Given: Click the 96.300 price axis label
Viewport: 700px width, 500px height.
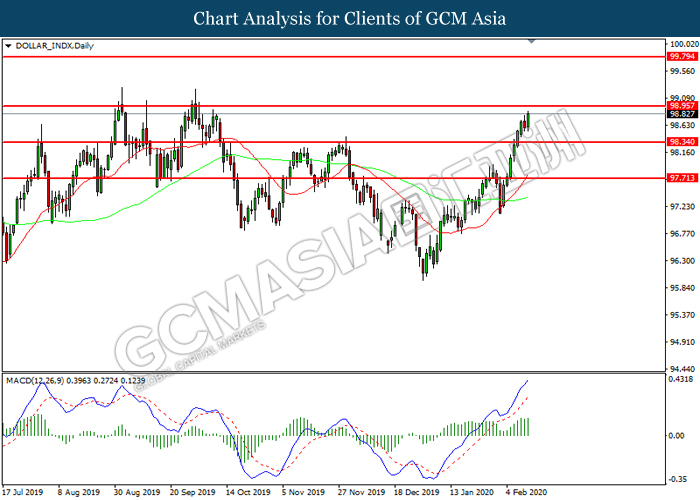Looking at the screenshot, I should [683, 261].
